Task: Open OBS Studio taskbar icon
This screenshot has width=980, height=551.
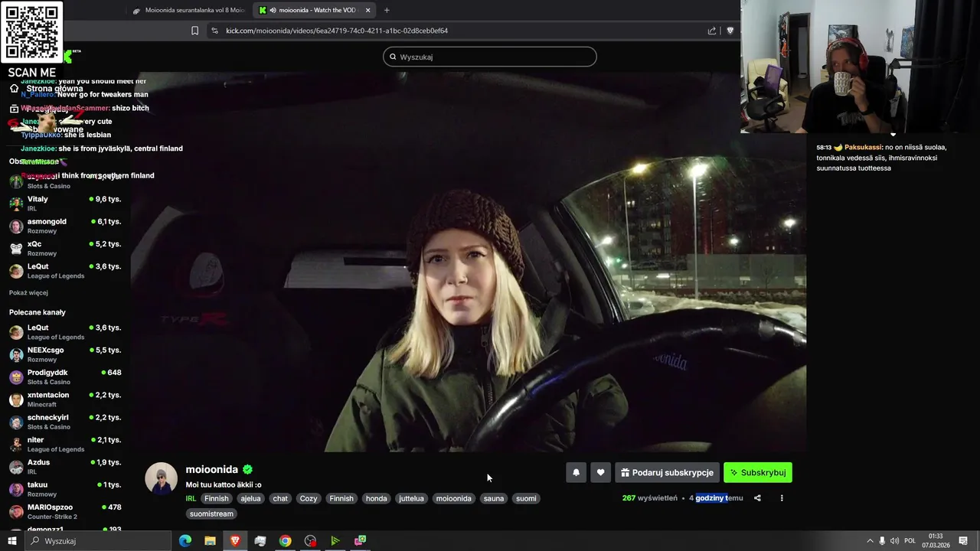Action: click(x=310, y=541)
